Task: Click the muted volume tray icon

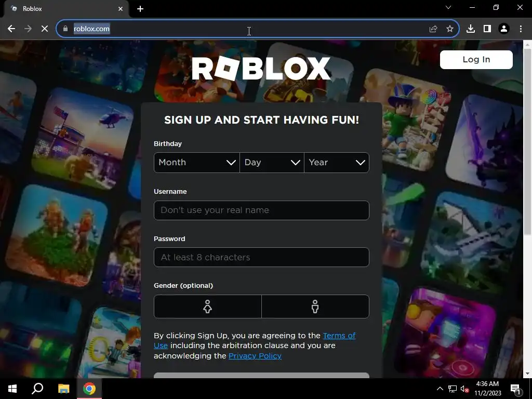Action: coord(465,389)
